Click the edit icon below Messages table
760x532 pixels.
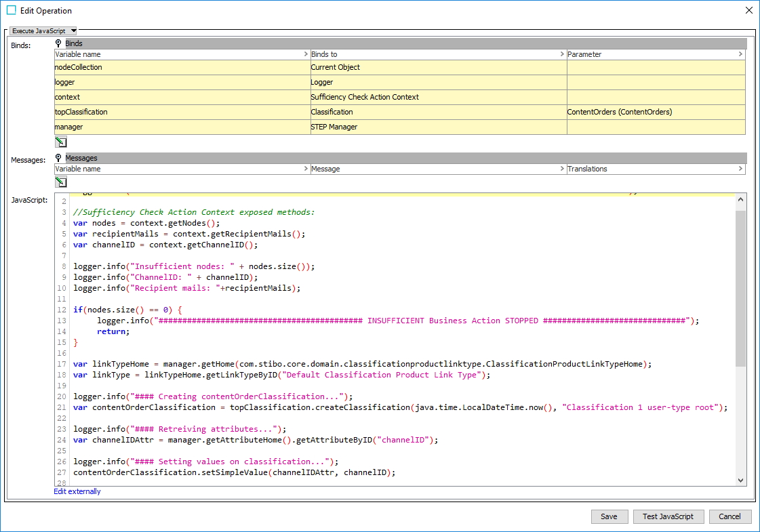[60, 182]
